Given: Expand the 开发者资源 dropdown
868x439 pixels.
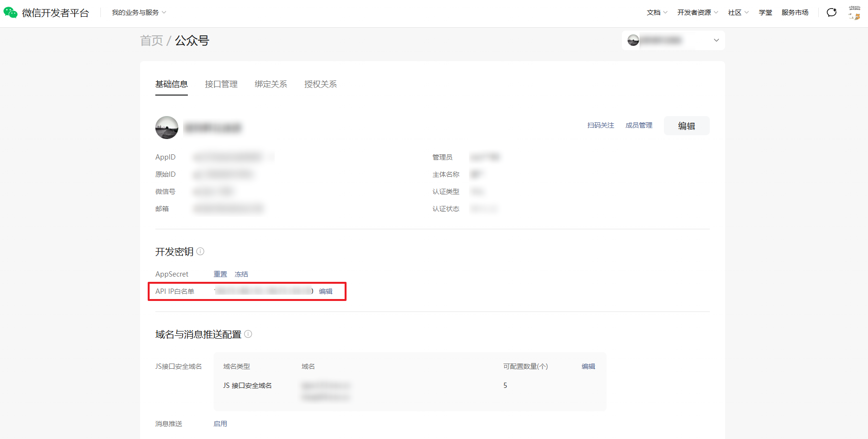Looking at the screenshot, I should tap(698, 12).
